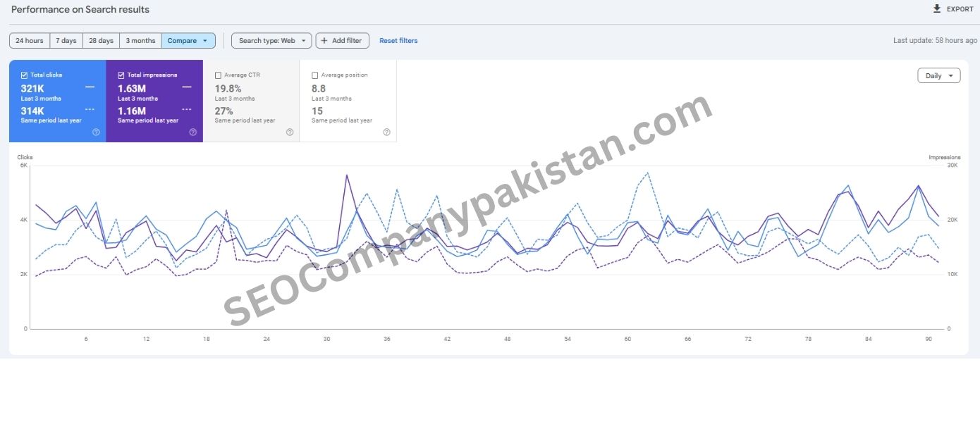Open the Daily granularity dropdown
Image resolution: width=980 pixels, height=441 pixels.
pos(938,75)
